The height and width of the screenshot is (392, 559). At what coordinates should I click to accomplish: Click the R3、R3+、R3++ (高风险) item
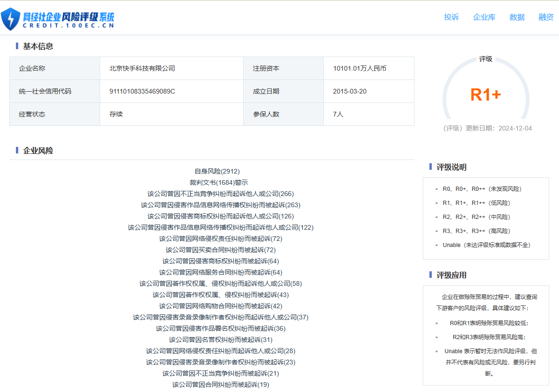click(x=477, y=231)
